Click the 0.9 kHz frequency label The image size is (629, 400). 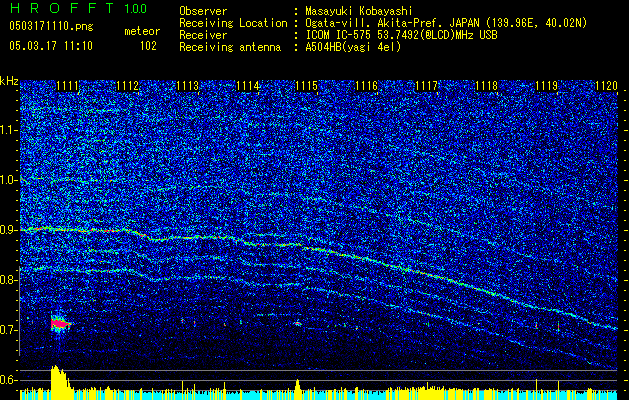pos(8,230)
